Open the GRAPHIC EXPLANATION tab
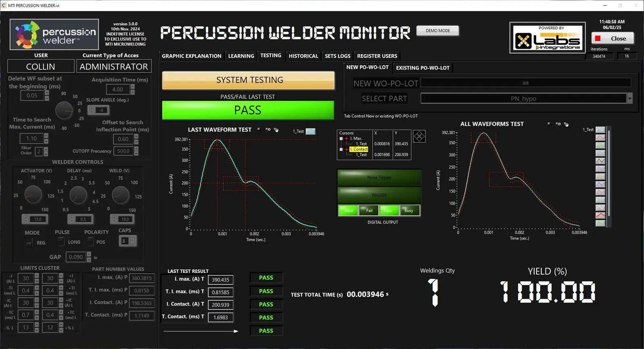Screen dimensions: 644x349 192,56
